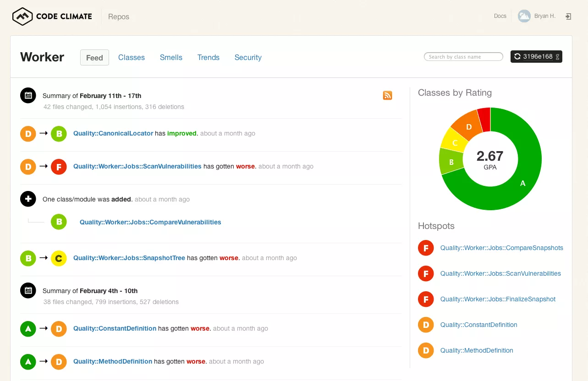This screenshot has height=381, width=588.
Task: Switch to the Security tab
Action: click(248, 57)
